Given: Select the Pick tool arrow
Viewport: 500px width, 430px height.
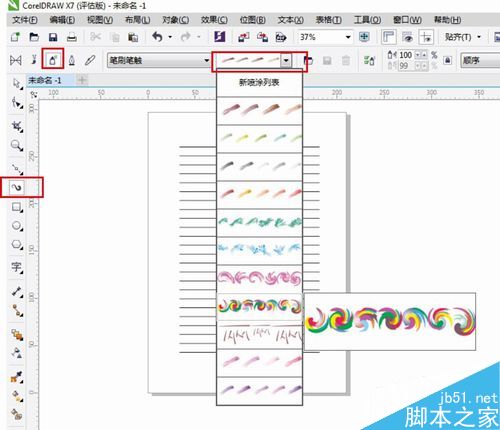Looking at the screenshot, I should [x=16, y=83].
